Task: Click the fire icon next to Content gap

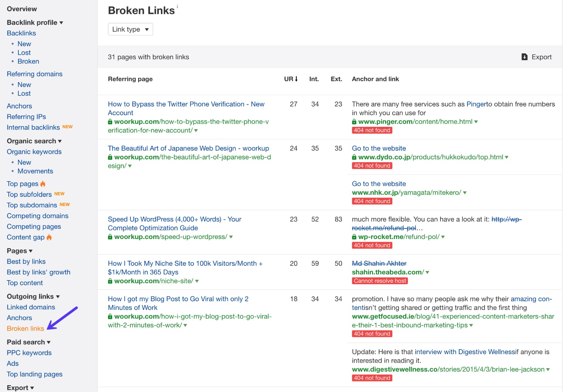Action: click(49, 237)
